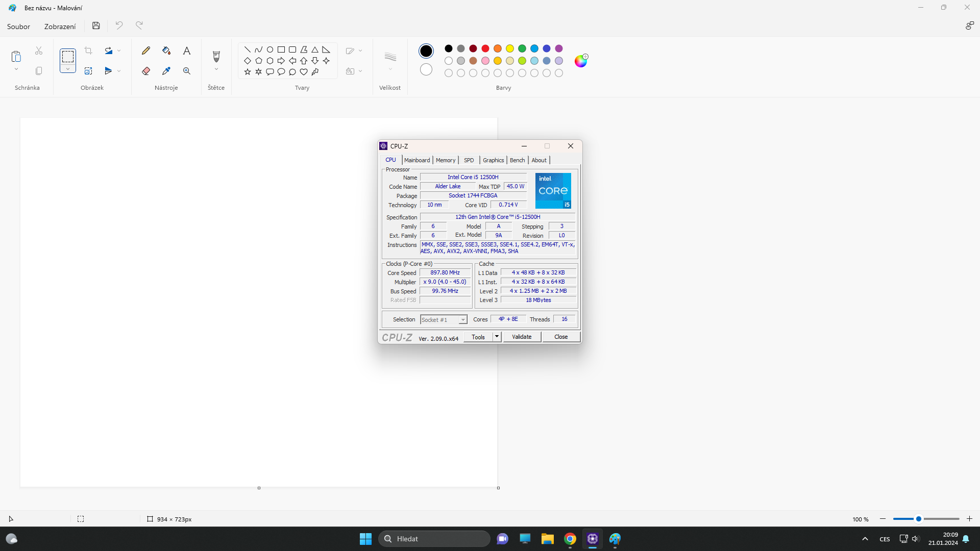Select the Fill bucket tool
980x551 pixels.
(166, 51)
